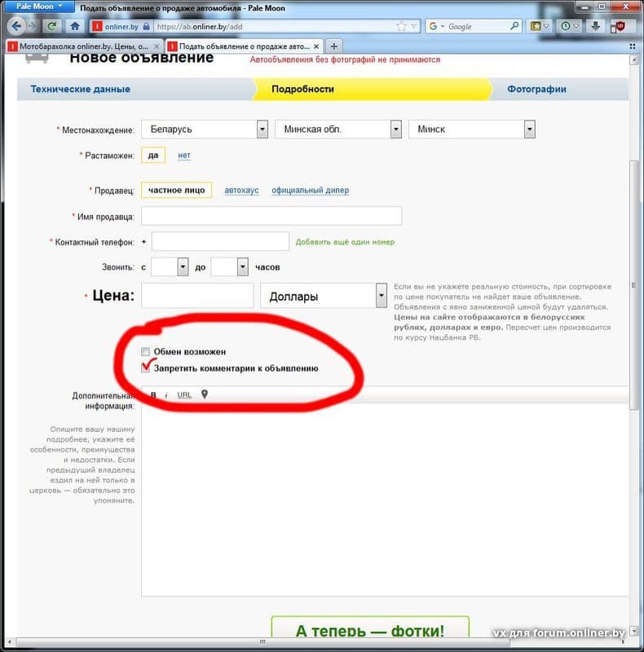Screen dimensions: 644x652
Task: Open the browser home page icon
Action: pyautogui.click(x=75, y=27)
